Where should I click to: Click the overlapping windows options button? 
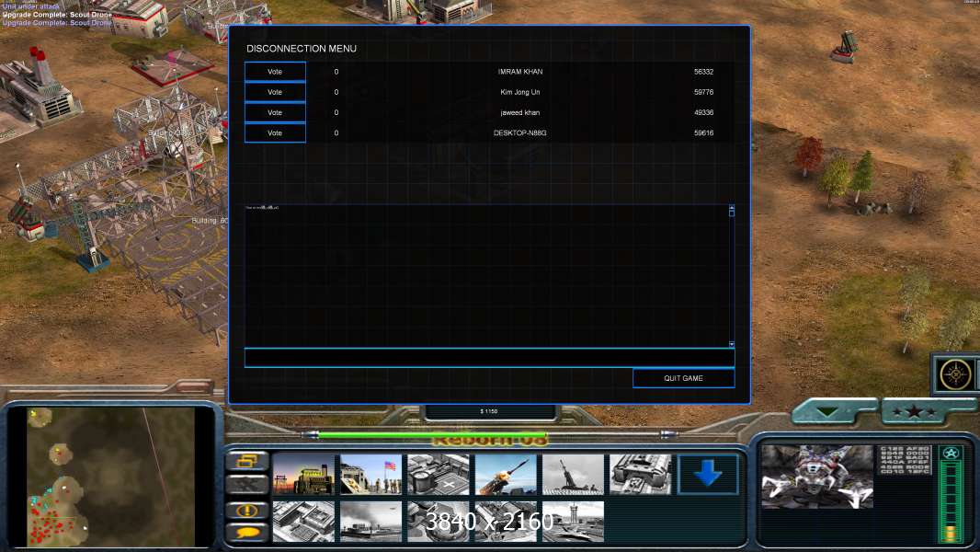click(247, 461)
